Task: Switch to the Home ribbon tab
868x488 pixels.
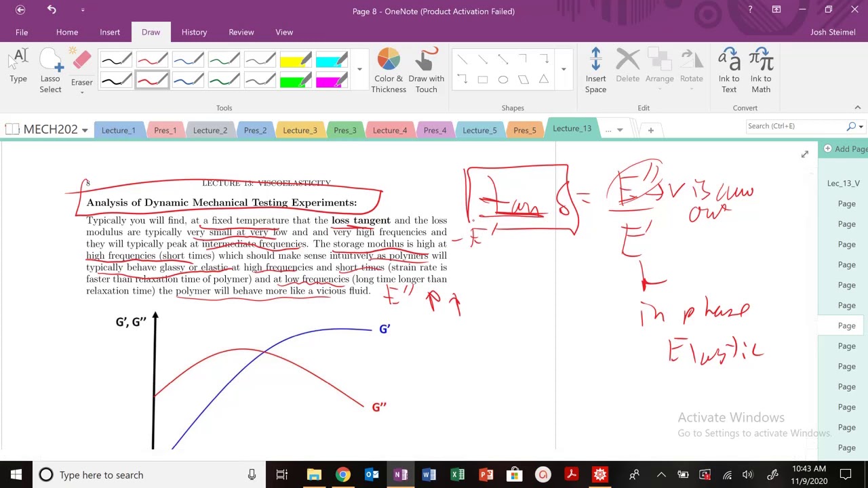Action: 67,32
